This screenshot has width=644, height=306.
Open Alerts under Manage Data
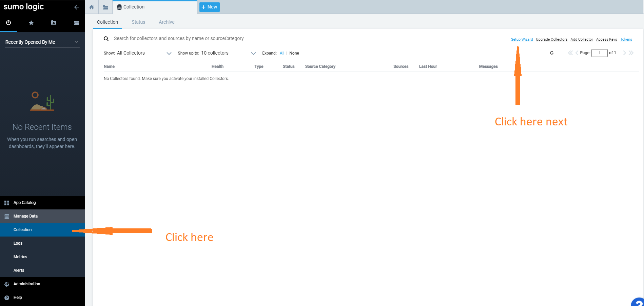pos(42,270)
